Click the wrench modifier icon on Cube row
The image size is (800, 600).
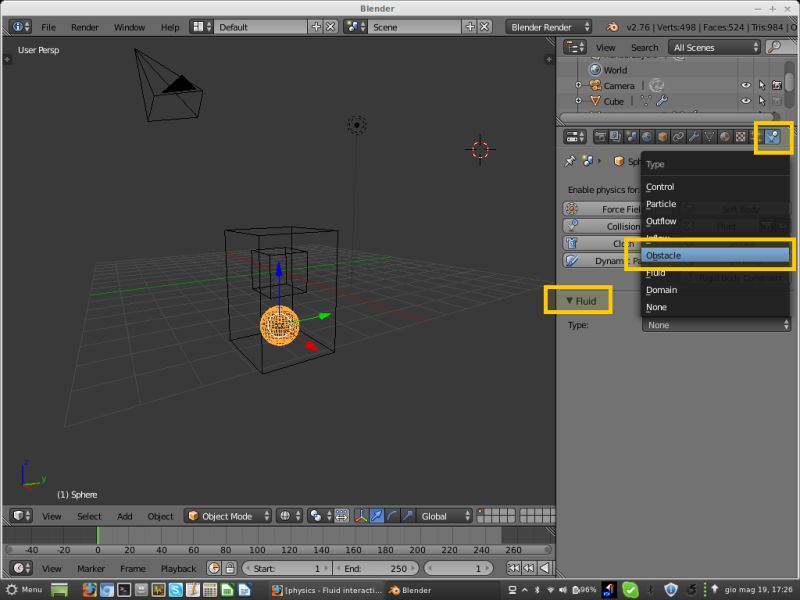click(662, 101)
